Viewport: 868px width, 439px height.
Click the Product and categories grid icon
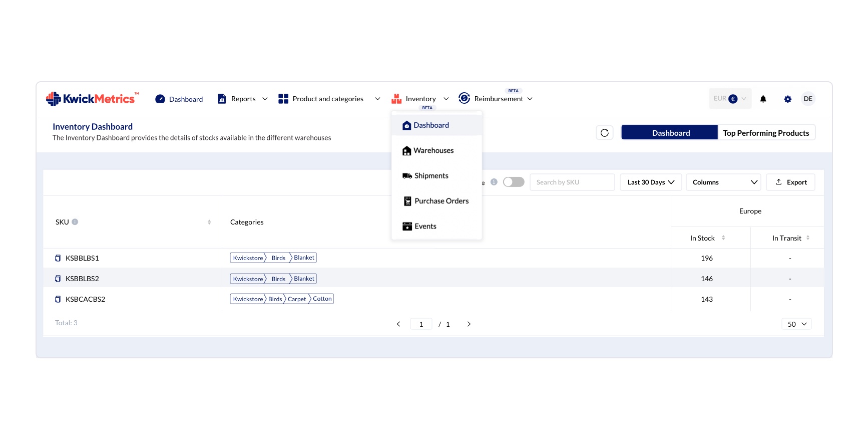[x=283, y=99]
